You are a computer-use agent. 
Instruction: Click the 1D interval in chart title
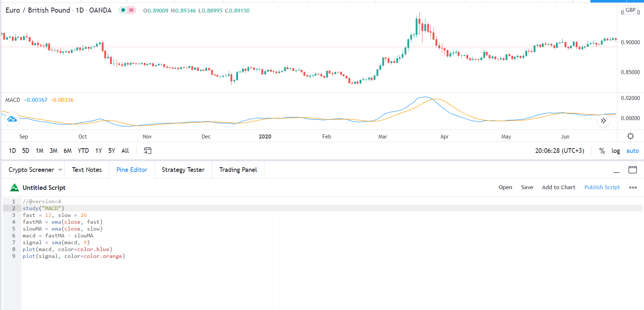(x=79, y=10)
